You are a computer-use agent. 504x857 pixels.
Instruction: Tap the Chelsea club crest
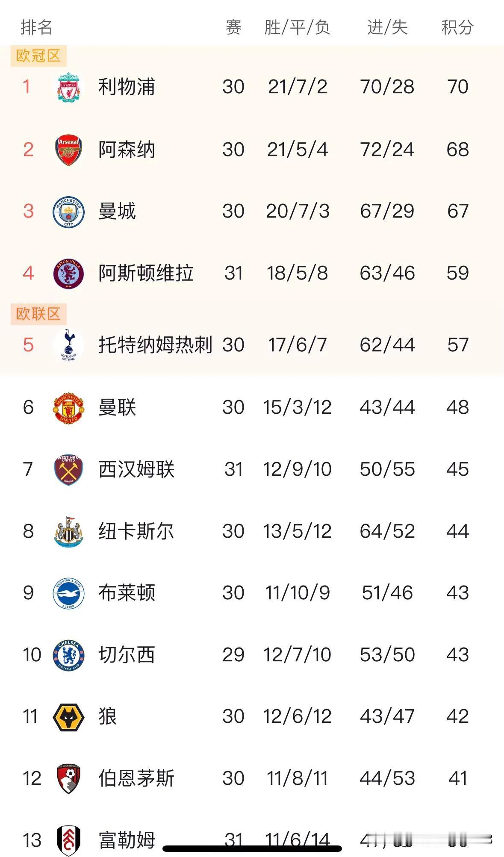click(68, 655)
